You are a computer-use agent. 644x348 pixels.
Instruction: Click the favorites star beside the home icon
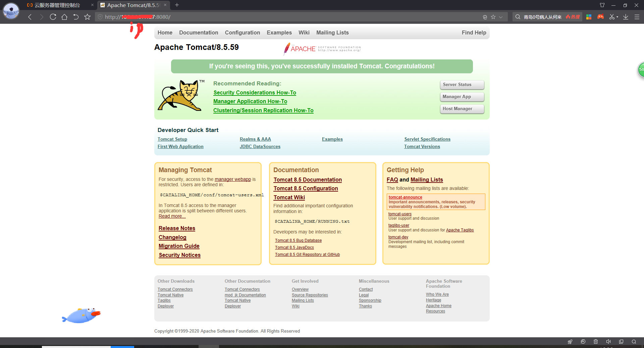(87, 17)
